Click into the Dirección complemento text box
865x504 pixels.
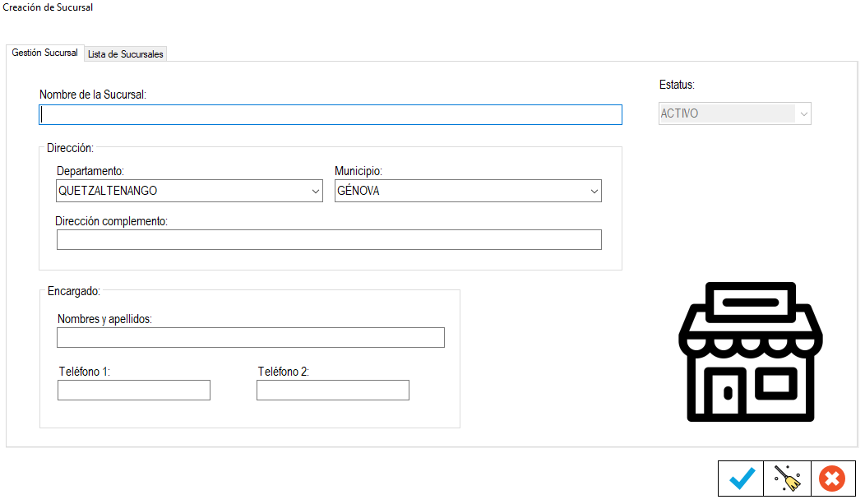point(329,239)
